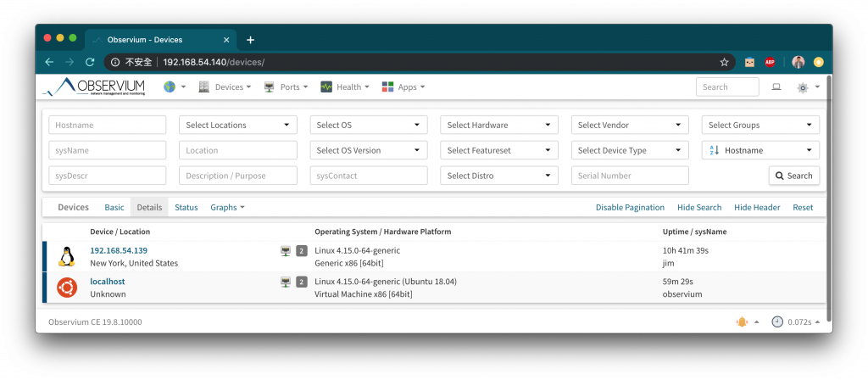Close the Observium - Devices tab

tap(225, 40)
